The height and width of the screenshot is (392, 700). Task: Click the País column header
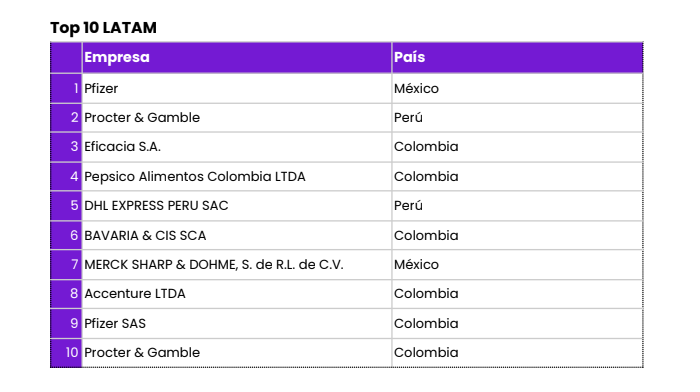517,58
